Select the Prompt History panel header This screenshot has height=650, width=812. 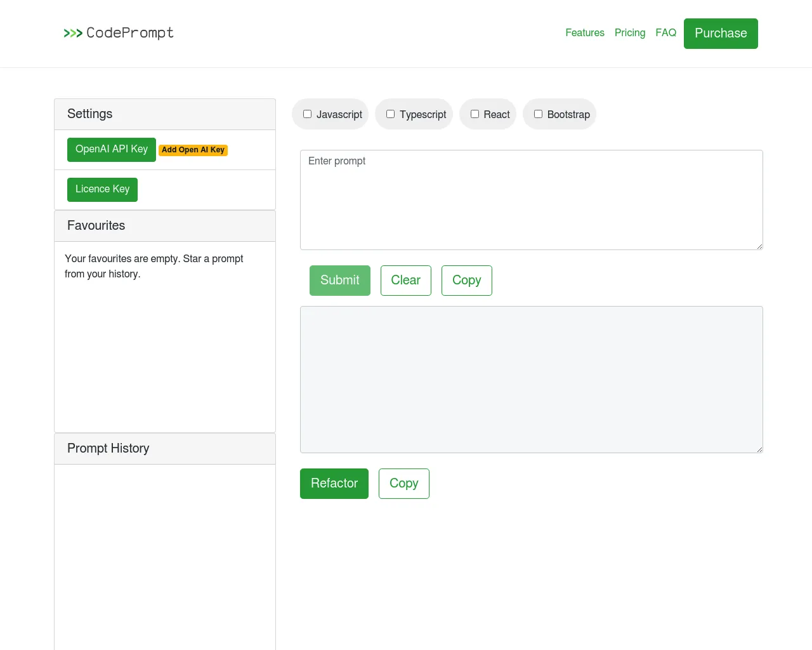point(108,448)
